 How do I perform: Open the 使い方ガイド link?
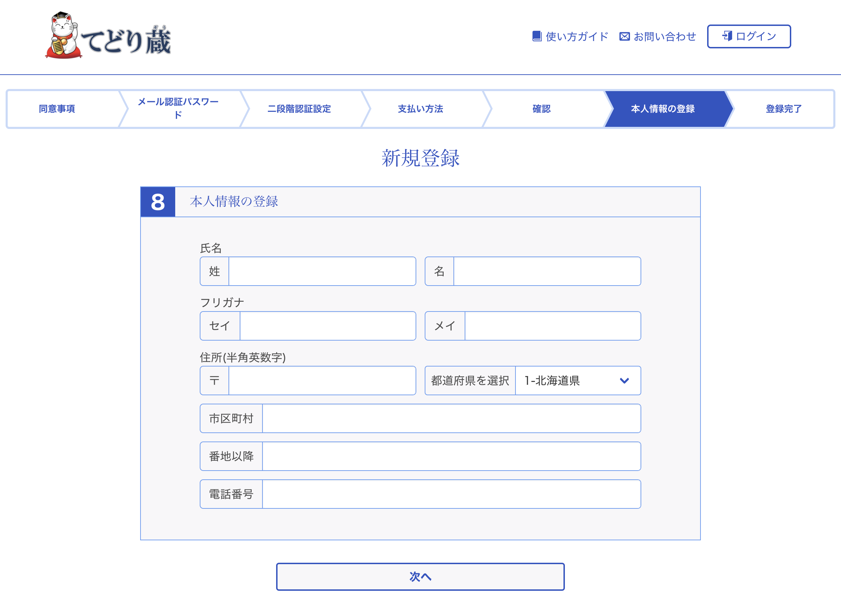576,36
